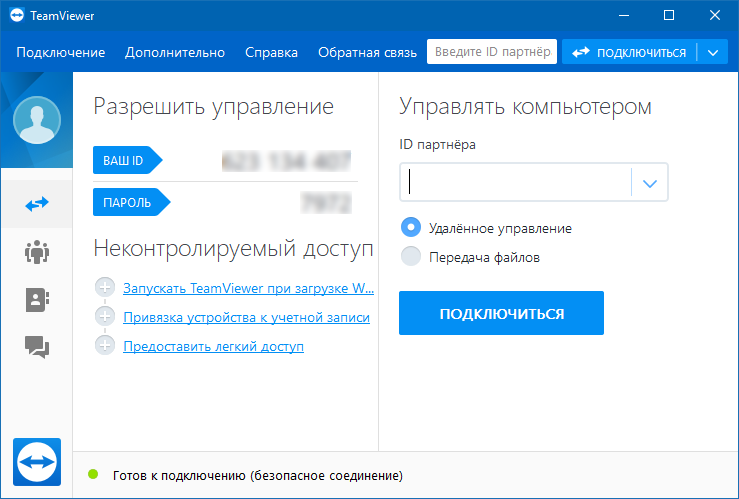Image resolution: width=739 pixels, height=499 pixels.
Task: Open dropdown arrow next to toolbar подключиться
Action: 713,52
